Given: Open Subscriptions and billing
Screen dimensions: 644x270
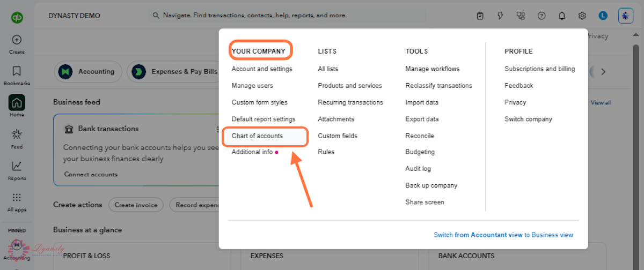Looking at the screenshot, I should [x=539, y=69].
